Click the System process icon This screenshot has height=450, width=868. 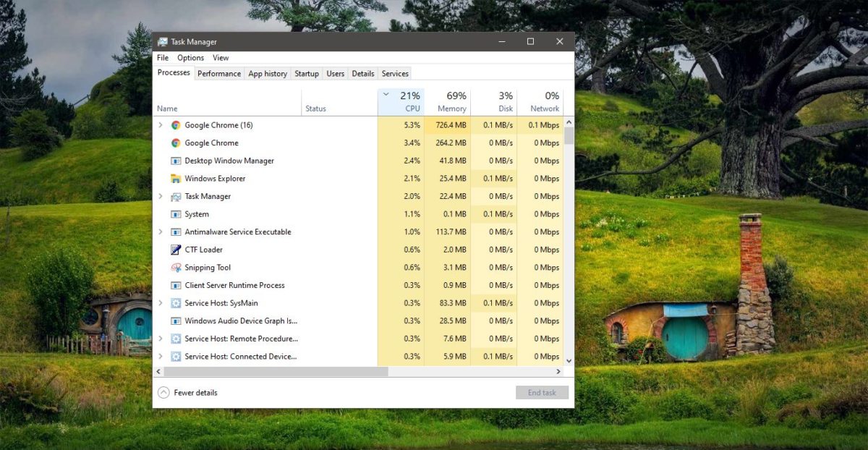click(x=175, y=213)
